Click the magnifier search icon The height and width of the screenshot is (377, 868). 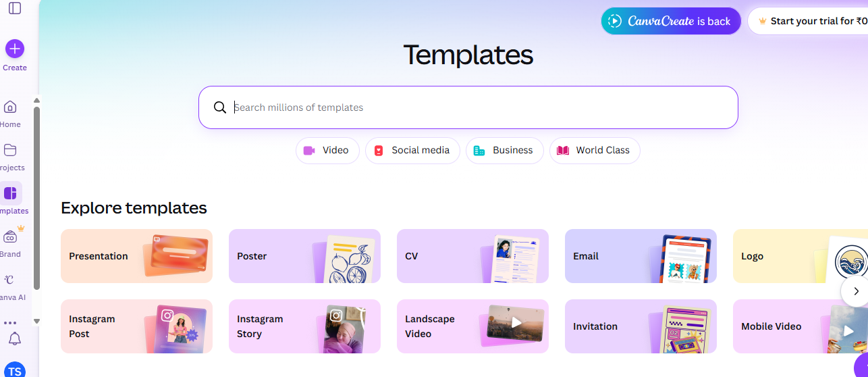pyautogui.click(x=220, y=107)
